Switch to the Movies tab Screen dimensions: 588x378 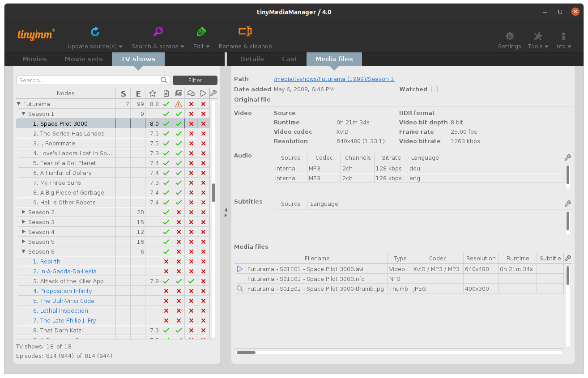(34, 59)
